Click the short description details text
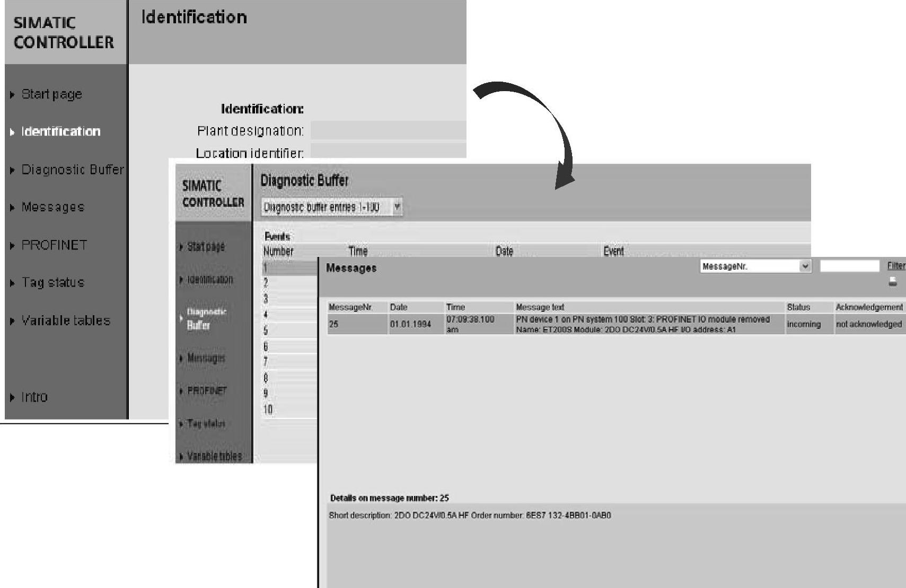 point(470,515)
